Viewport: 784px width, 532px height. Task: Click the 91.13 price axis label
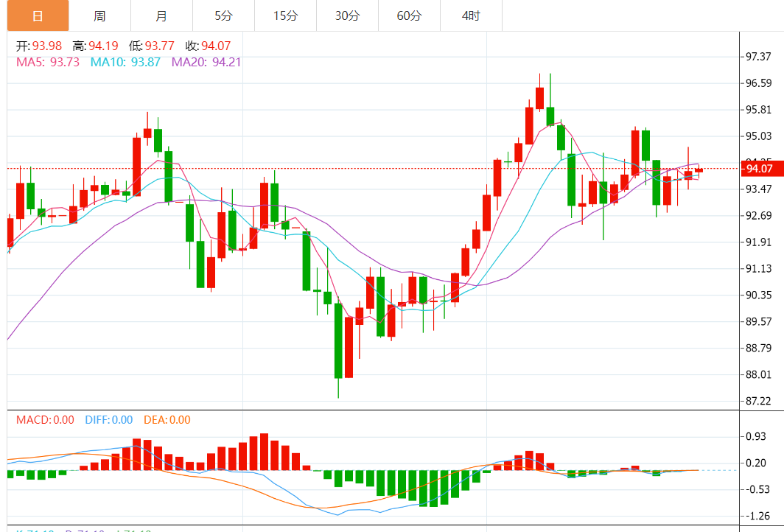[758, 268]
